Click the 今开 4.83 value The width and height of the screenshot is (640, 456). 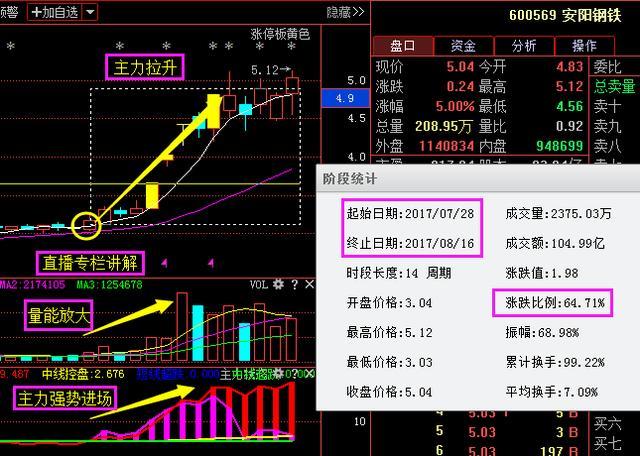pos(569,67)
